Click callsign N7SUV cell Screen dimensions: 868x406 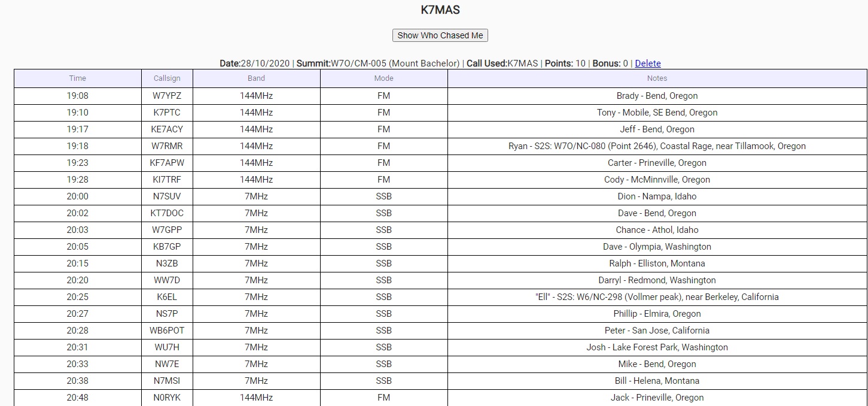pyautogui.click(x=167, y=196)
